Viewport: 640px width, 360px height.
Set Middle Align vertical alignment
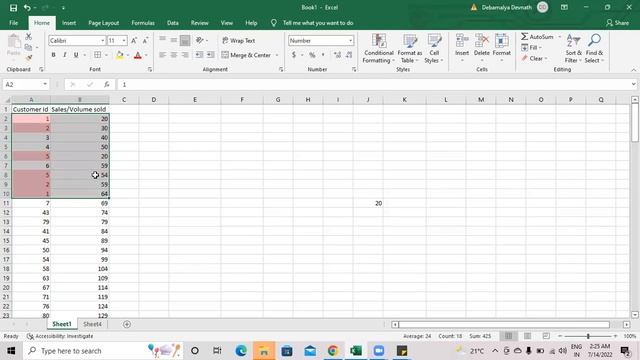tap(173, 40)
